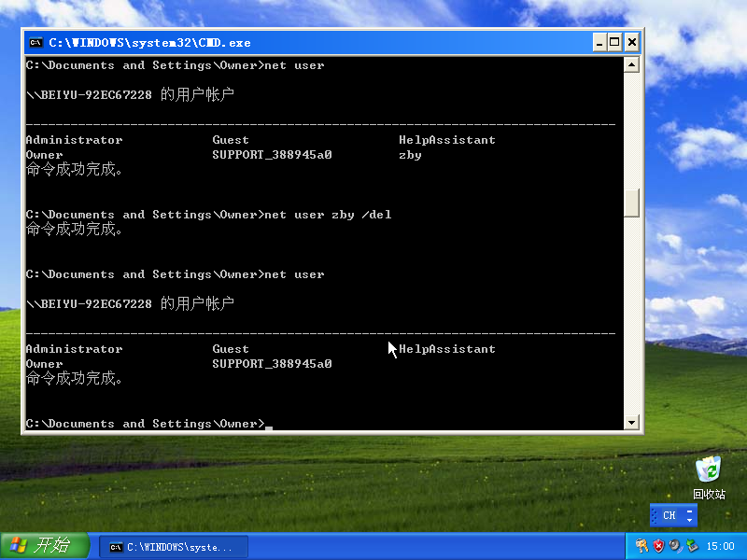The width and height of the screenshot is (747, 560).
Task: Click the 'zby' user name in first listing
Action: (x=410, y=155)
